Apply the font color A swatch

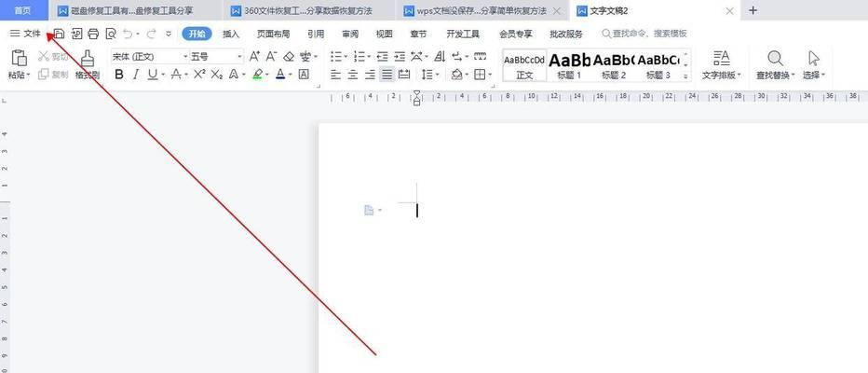coord(280,75)
